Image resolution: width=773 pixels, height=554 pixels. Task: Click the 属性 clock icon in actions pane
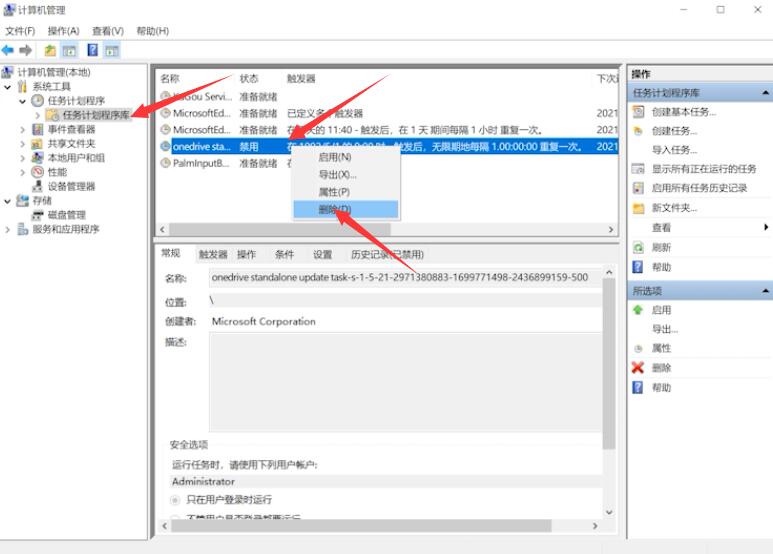[x=638, y=348]
